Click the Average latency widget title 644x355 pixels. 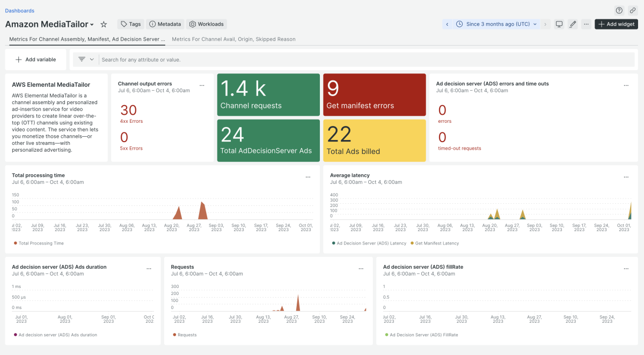(349, 175)
